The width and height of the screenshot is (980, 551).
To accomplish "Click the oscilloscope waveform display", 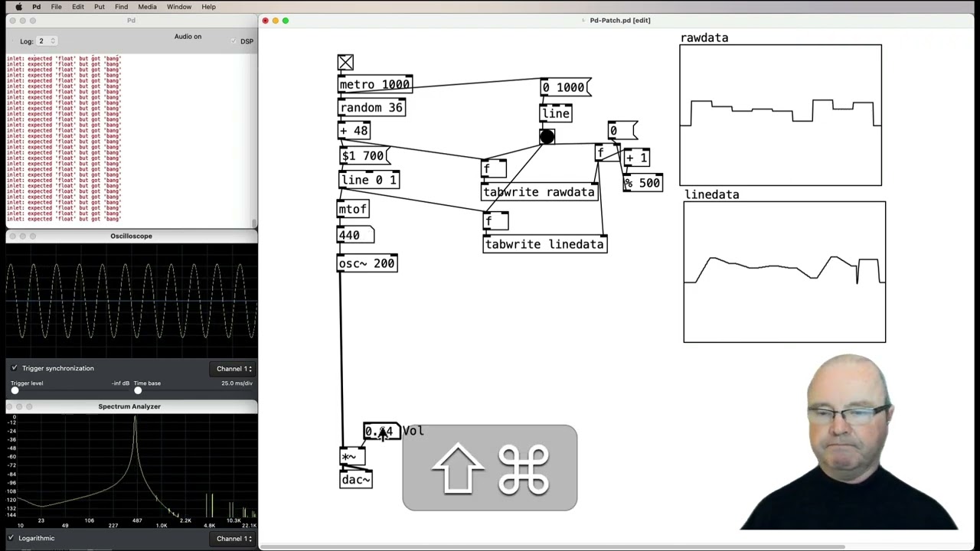I will point(131,301).
